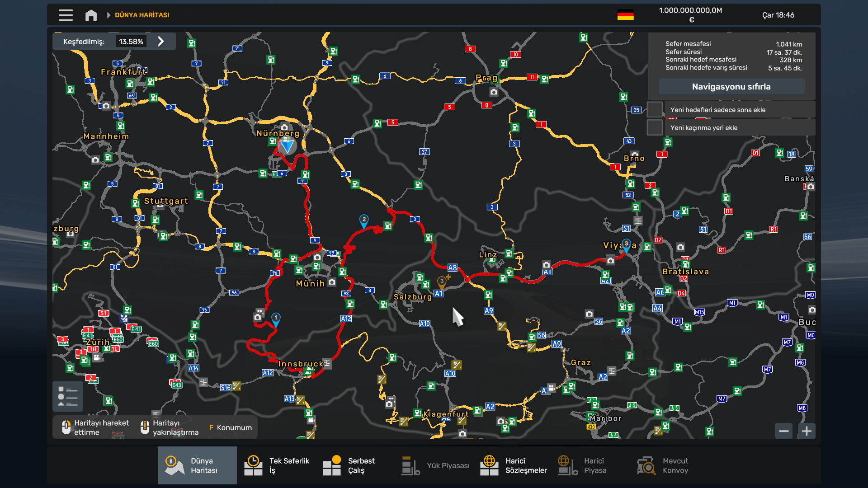The image size is (868, 488).
Task: Click the home icon in breadcrumb
Action: [x=91, y=15]
